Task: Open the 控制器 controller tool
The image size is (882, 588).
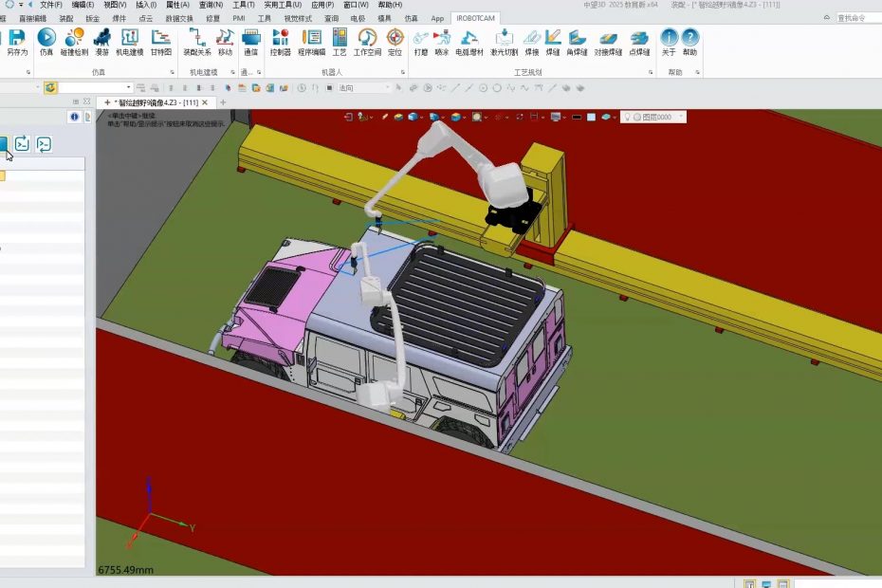Action: pyautogui.click(x=281, y=42)
